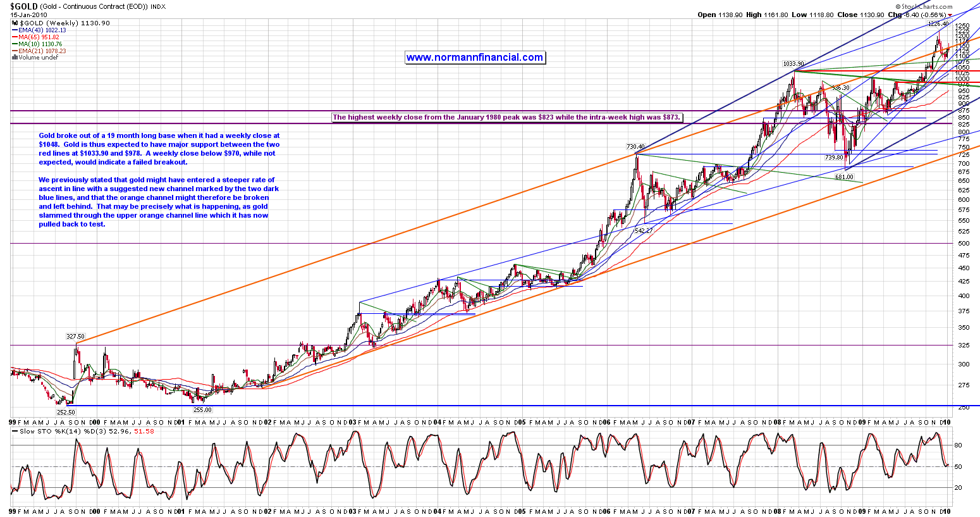Click the blue EMA(43) legend line marker

click(x=15, y=30)
